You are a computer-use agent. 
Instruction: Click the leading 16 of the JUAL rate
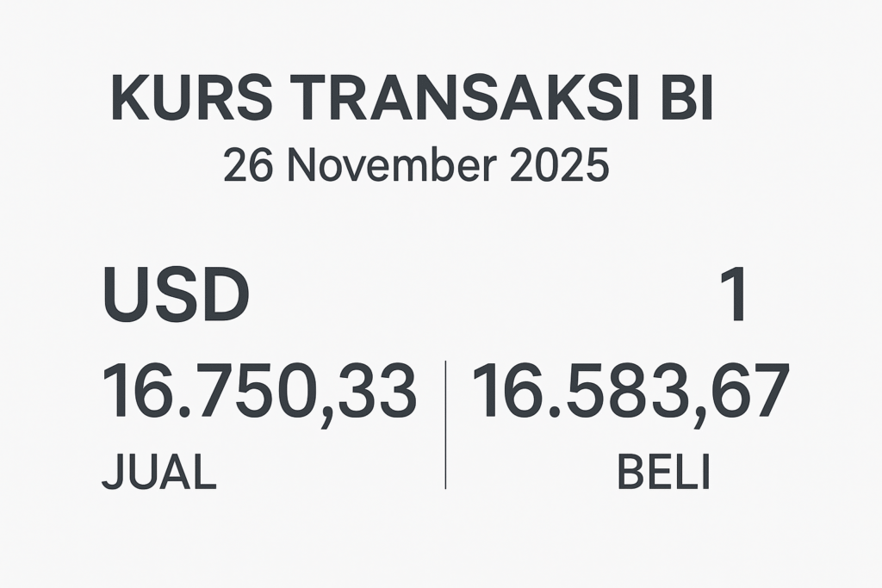(135, 392)
